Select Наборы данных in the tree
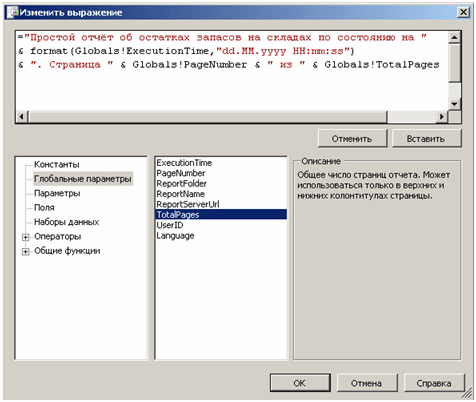This screenshot has width=476, height=402. tap(66, 222)
